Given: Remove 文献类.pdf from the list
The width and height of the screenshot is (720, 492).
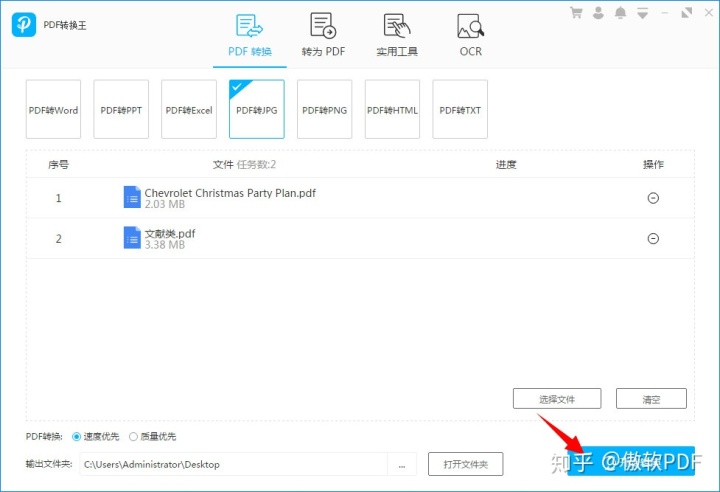Looking at the screenshot, I should 653,238.
